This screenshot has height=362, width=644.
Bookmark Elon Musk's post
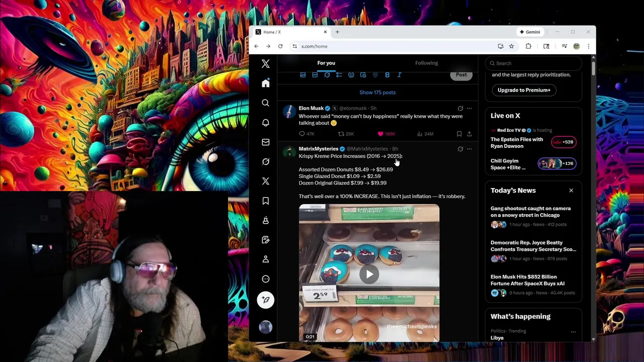459,134
